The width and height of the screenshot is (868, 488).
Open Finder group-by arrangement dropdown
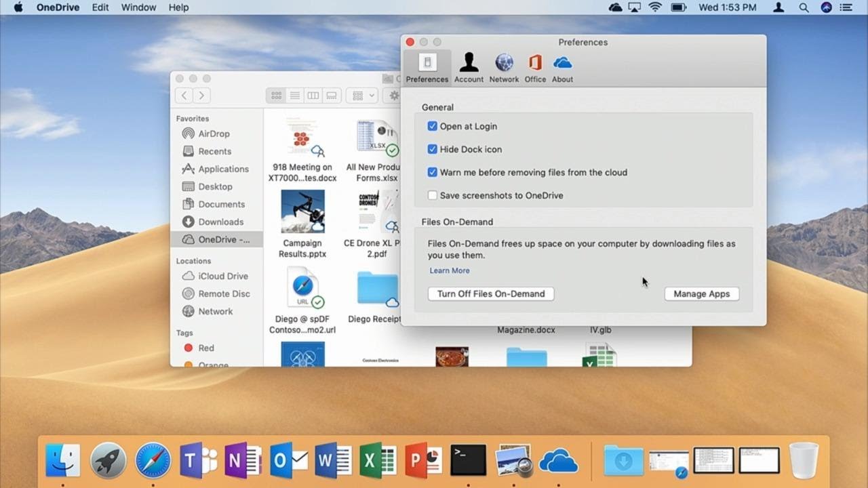point(362,96)
